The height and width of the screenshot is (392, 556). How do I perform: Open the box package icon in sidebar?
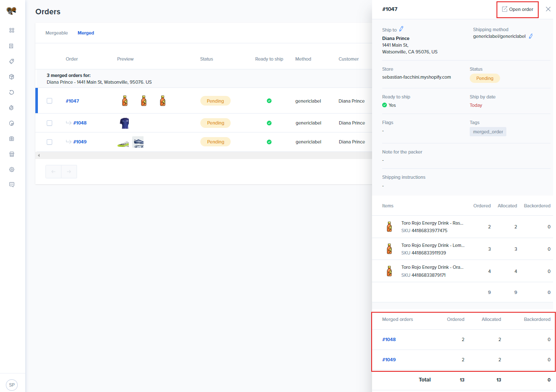(12, 77)
